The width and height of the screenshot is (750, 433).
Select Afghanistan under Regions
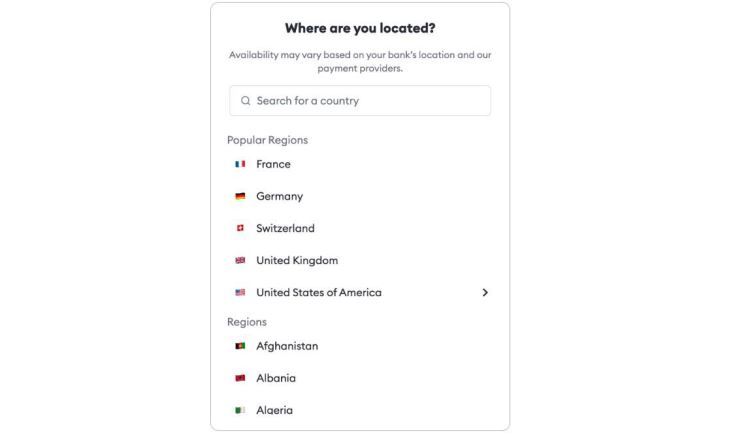click(x=287, y=346)
